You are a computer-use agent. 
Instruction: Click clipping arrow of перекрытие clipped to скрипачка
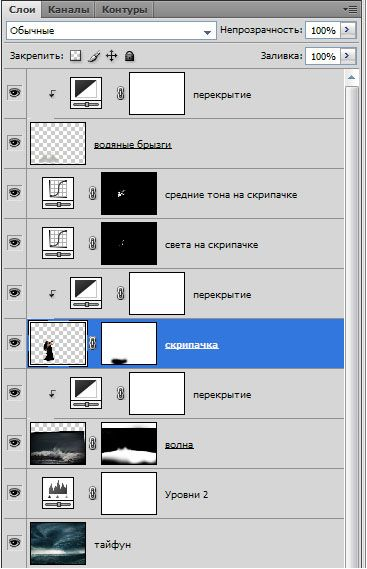click(x=52, y=293)
